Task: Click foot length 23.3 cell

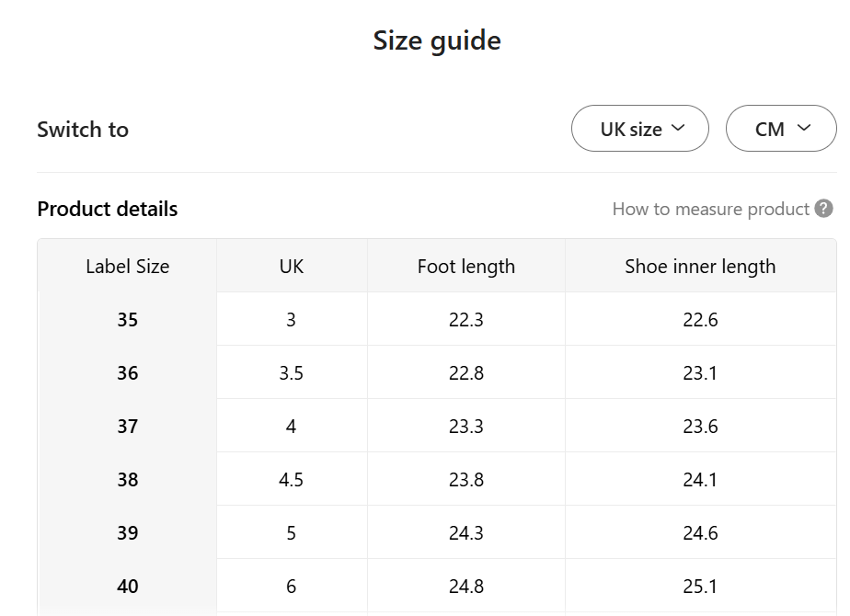Action: click(465, 427)
